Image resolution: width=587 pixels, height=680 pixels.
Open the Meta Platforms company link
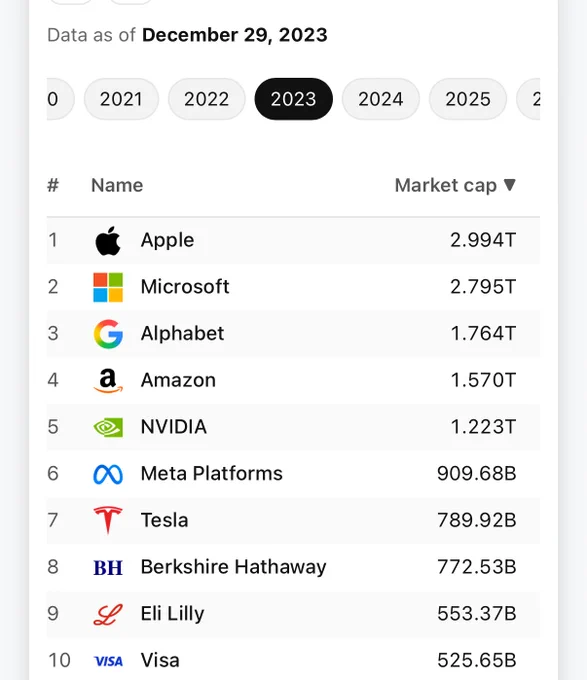coord(212,474)
